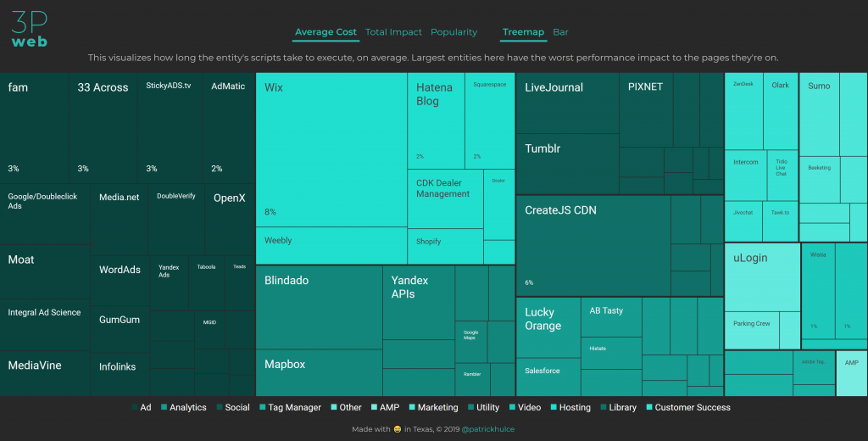This screenshot has width=868, height=441.
Task: Select the large Wix treemap cell
Action: [331, 149]
